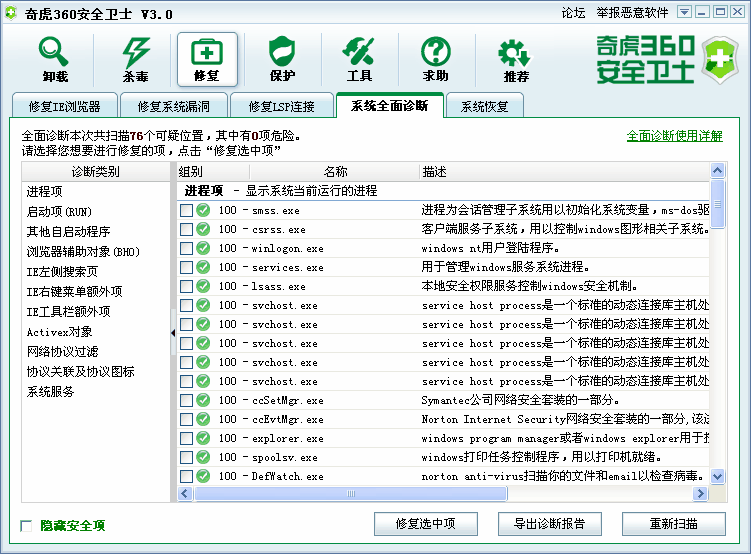Image resolution: width=751 pixels, height=554 pixels.
Task: Open the title bar dropdown menu arrow
Action: 684,12
